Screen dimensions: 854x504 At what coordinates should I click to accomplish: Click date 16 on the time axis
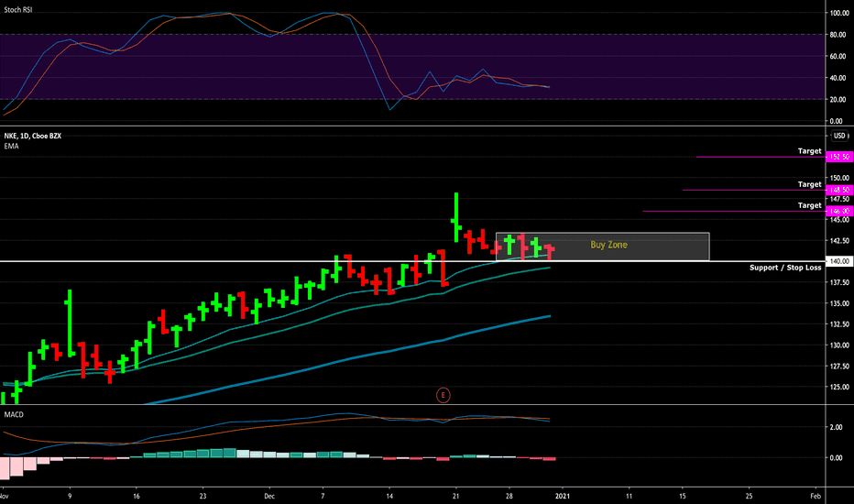point(137,496)
